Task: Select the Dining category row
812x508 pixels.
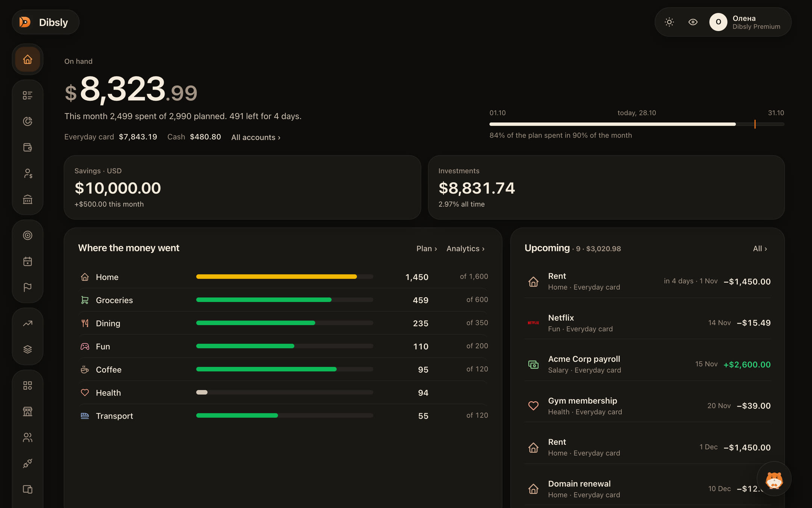Action: click(x=283, y=323)
